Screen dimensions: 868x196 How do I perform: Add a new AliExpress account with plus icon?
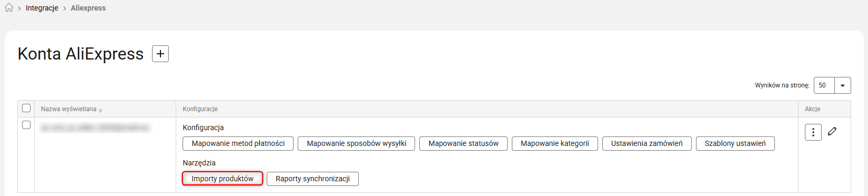coord(160,54)
